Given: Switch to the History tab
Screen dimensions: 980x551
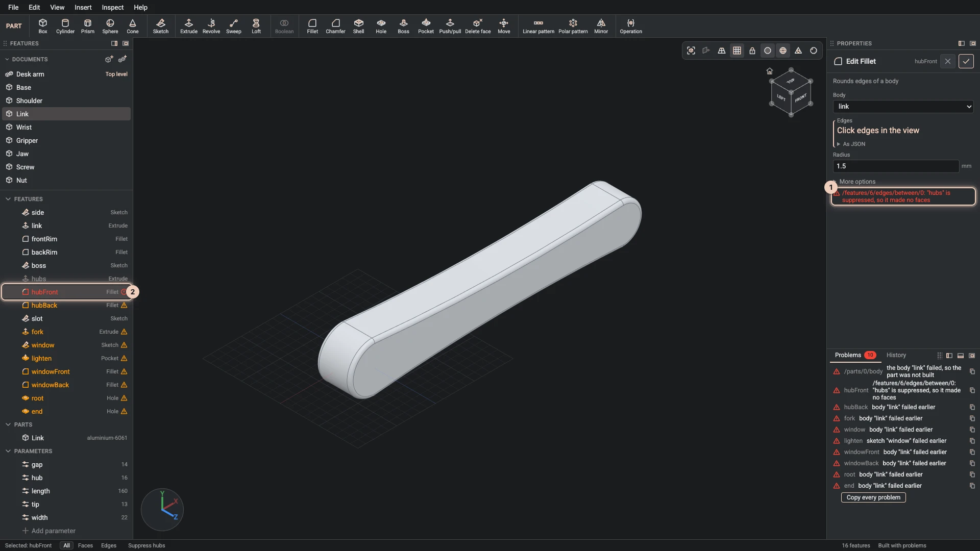Looking at the screenshot, I should coord(896,355).
